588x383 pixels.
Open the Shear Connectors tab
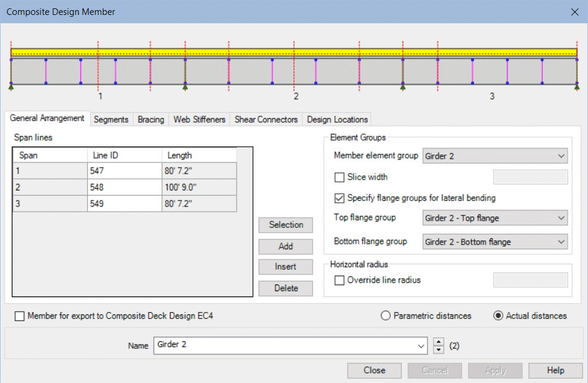pos(266,119)
